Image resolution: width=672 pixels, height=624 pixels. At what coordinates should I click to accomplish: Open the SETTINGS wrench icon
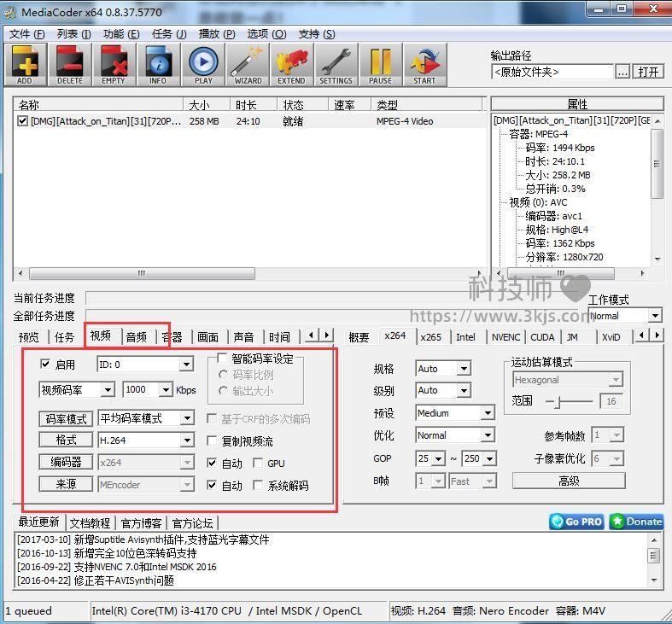(336, 65)
